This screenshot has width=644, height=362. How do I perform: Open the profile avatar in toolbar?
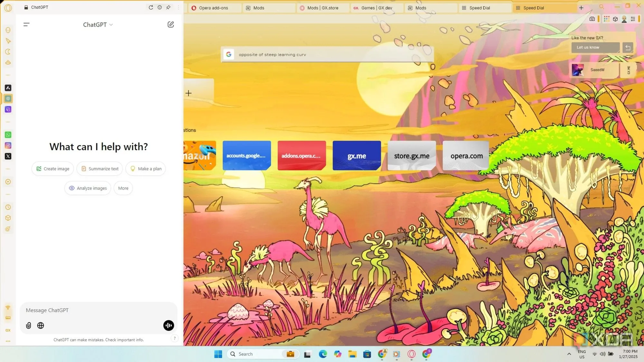coord(624,19)
